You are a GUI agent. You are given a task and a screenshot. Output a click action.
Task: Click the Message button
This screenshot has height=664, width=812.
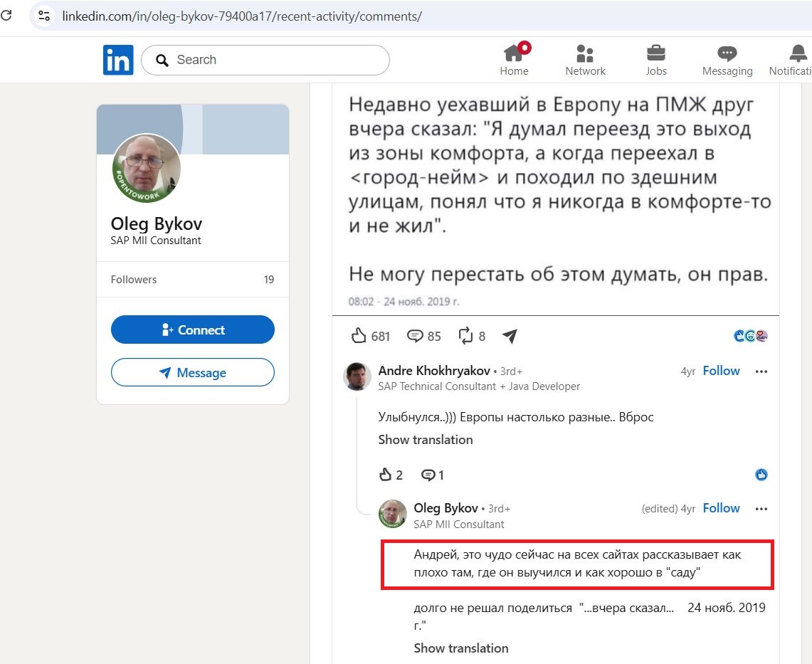(193, 372)
